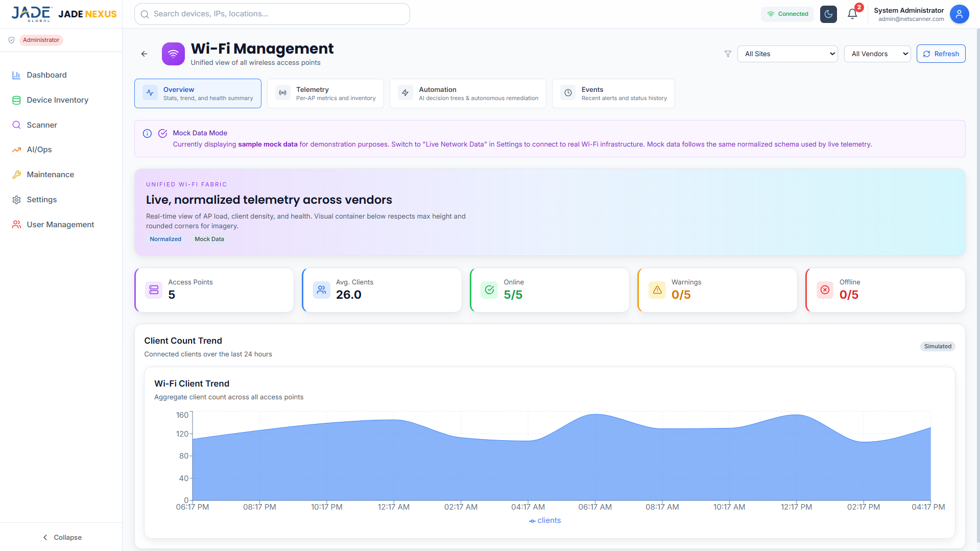Click the Avg. Clients users icon
This screenshot has width=980, height=551.
pos(321,290)
